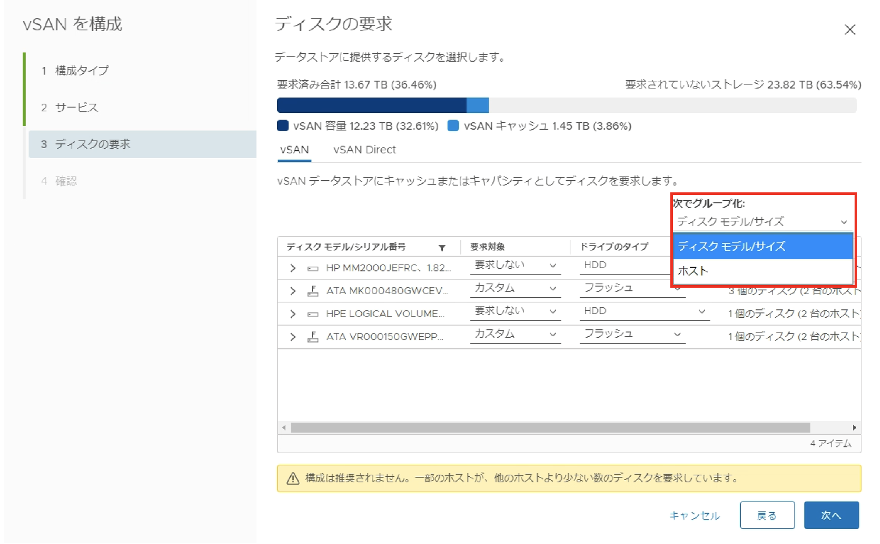The height and width of the screenshot is (544, 880).
Task: Click the disk icon for HPE LOGICAL VOLUME
Action: click(x=313, y=314)
